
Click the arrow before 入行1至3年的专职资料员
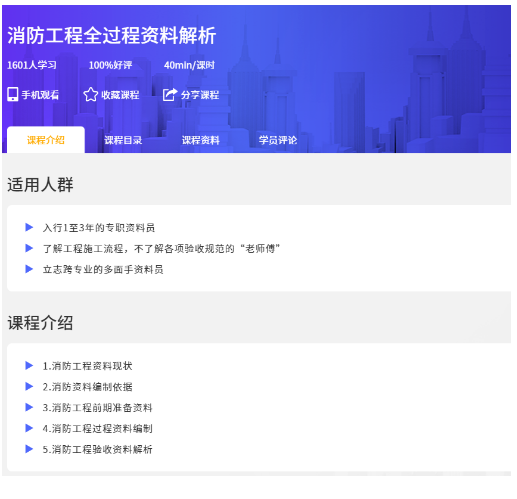[29, 227]
